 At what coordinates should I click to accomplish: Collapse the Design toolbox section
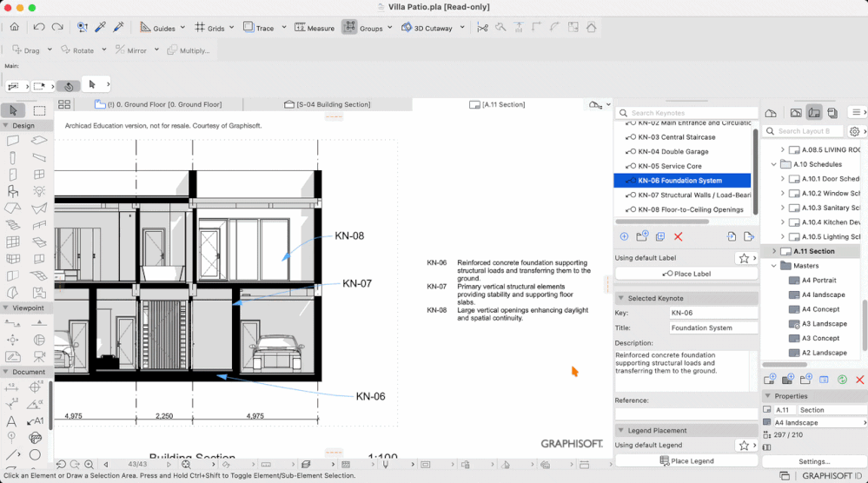coord(5,126)
